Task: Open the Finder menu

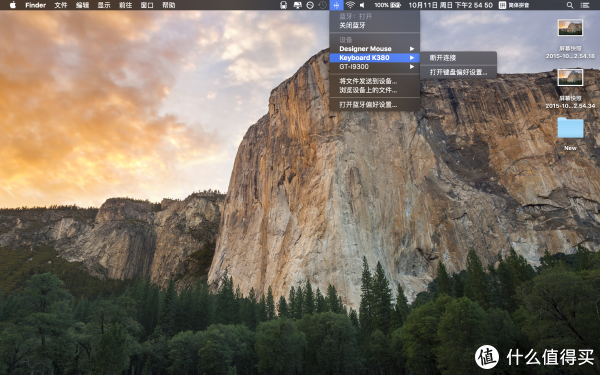Action: tap(36, 5)
